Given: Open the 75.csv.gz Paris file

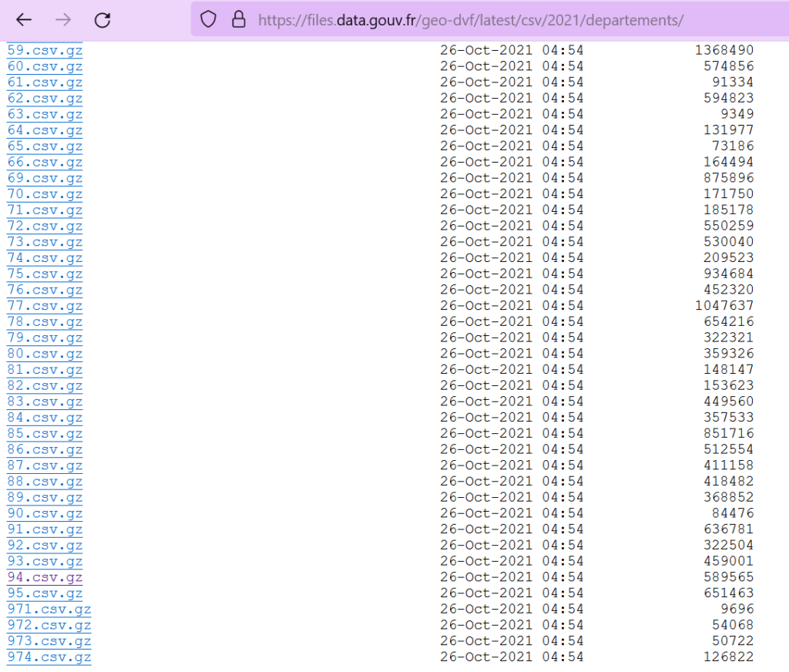Looking at the screenshot, I should (45, 274).
